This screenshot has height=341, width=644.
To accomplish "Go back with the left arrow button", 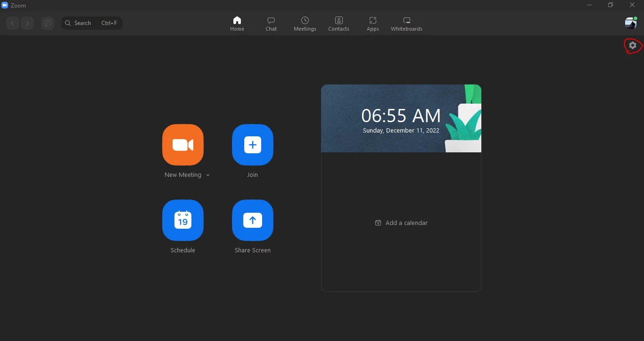I will 13,23.
